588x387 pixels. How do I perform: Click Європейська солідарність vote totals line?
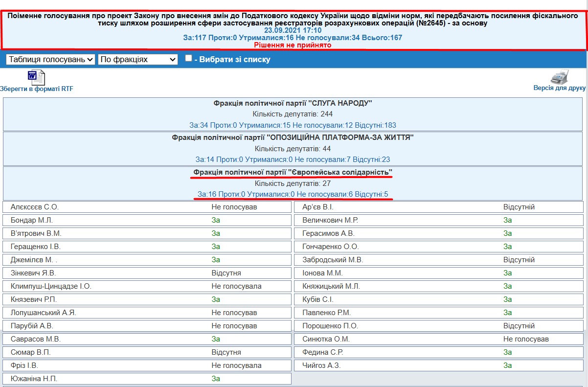click(x=293, y=195)
